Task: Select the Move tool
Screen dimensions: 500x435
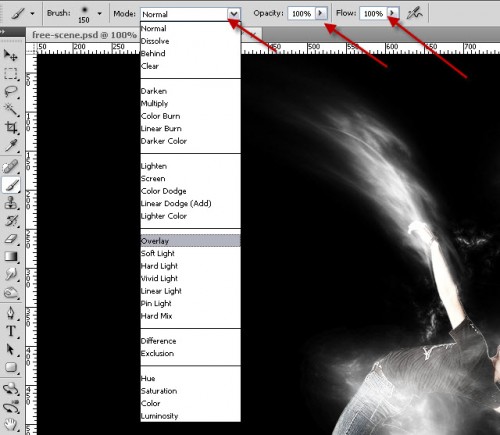Action: pyautogui.click(x=11, y=55)
